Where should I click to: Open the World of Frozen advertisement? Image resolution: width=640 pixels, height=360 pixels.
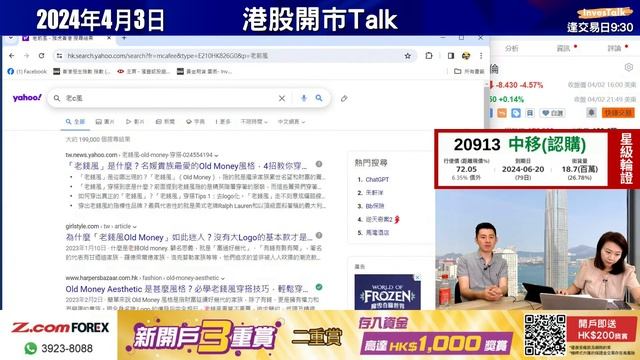tap(387, 292)
